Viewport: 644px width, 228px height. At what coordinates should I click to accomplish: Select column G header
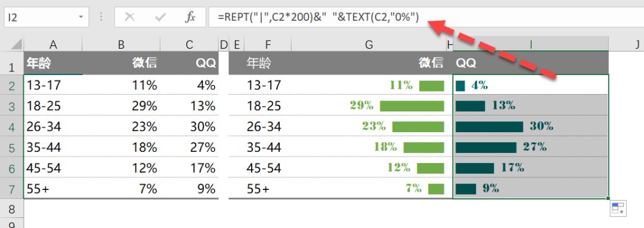(369, 44)
